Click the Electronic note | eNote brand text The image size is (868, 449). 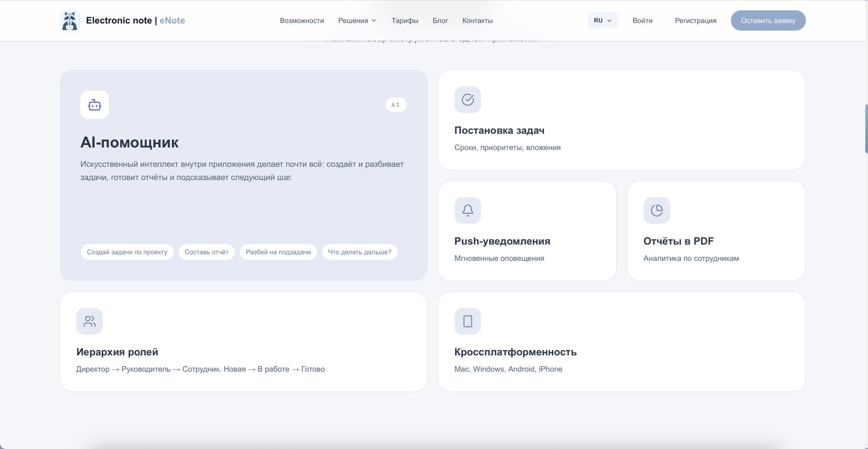(136, 21)
